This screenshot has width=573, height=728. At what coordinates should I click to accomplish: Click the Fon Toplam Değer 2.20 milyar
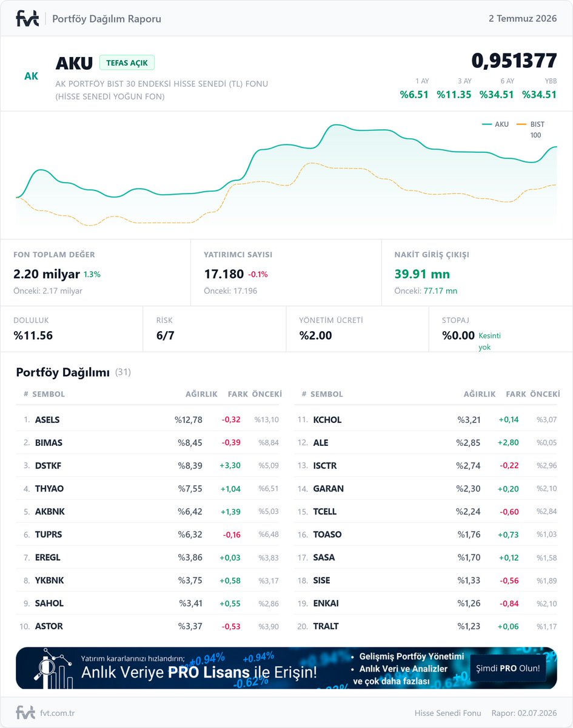click(x=47, y=274)
